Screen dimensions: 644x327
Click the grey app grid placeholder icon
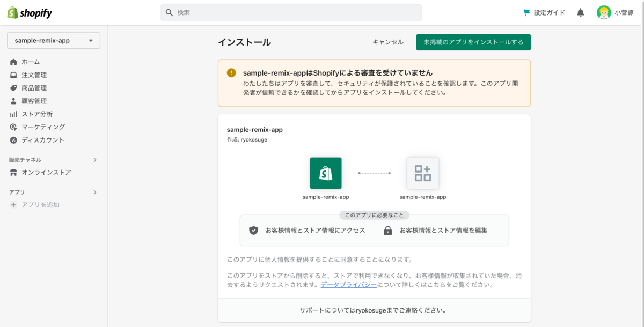pos(423,173)
